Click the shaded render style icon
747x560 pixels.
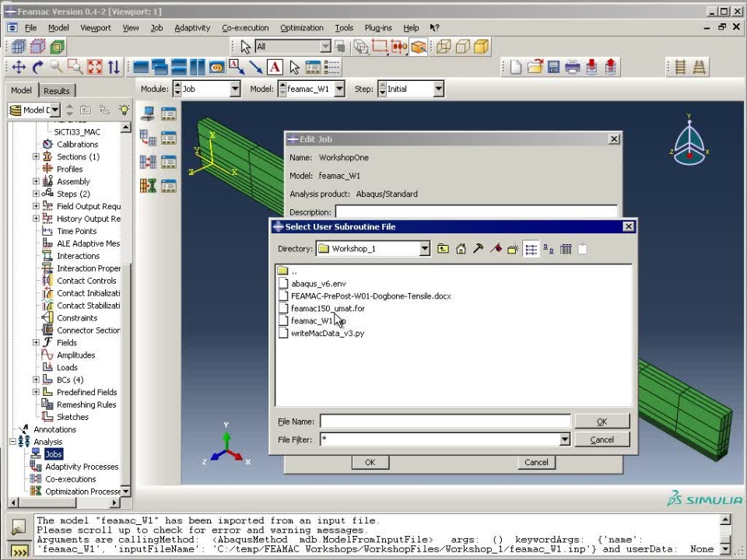tap(481, 47)
